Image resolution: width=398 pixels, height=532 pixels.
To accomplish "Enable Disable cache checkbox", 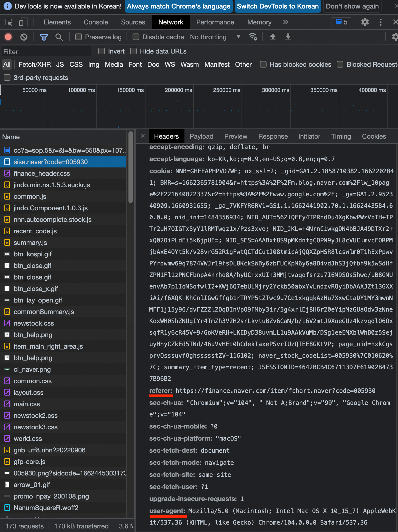I will (136, 37).
